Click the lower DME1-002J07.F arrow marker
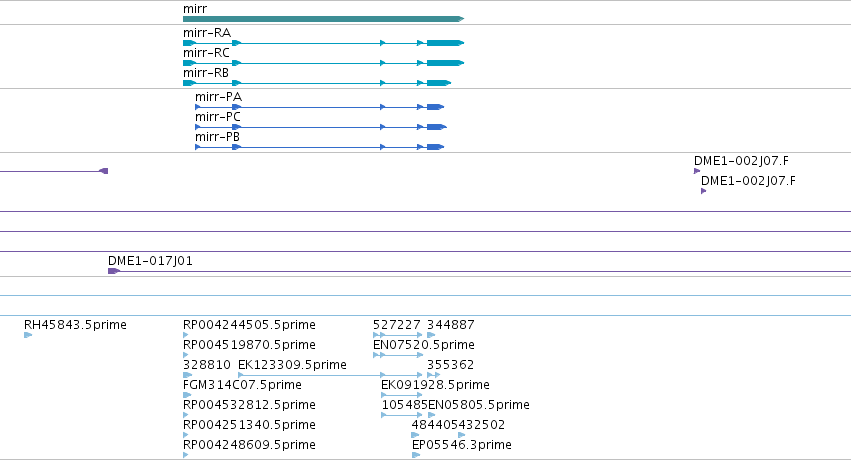Viewport: 851px width, 460px height. [703, 191]
